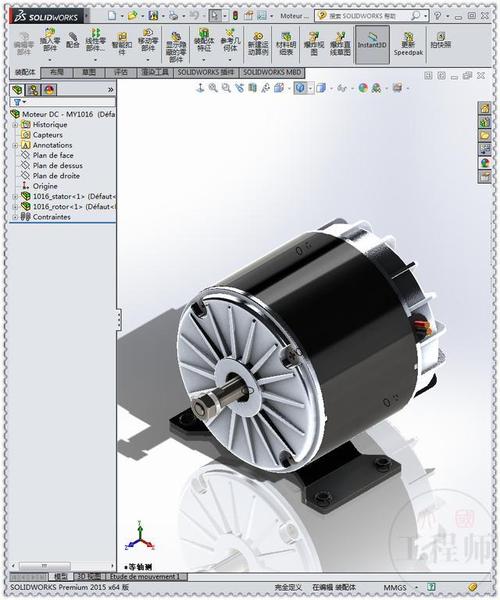Switch to the 渲染工具 Render Tools tab
This screenshot has height=600, width=500.
point(155,72)
